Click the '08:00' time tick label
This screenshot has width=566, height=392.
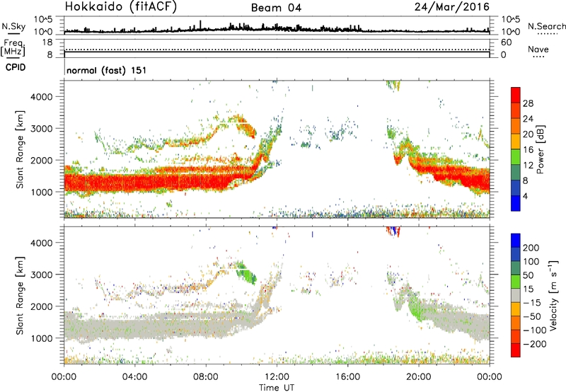point(206,377)
